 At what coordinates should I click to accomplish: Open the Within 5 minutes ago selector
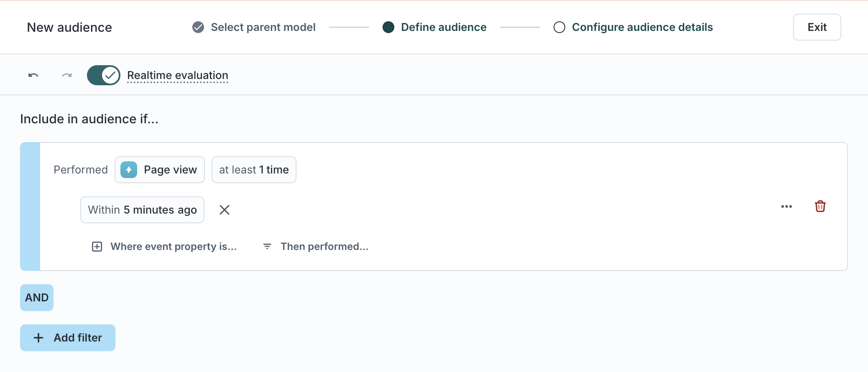click(142, 210)
